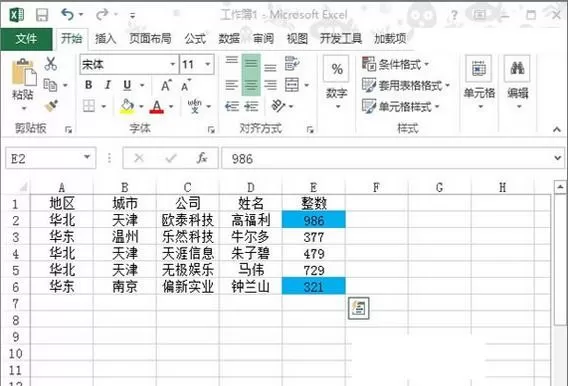Open the font size dropdown arrow
The image size is (568, 386).
(x=208, y=64)
